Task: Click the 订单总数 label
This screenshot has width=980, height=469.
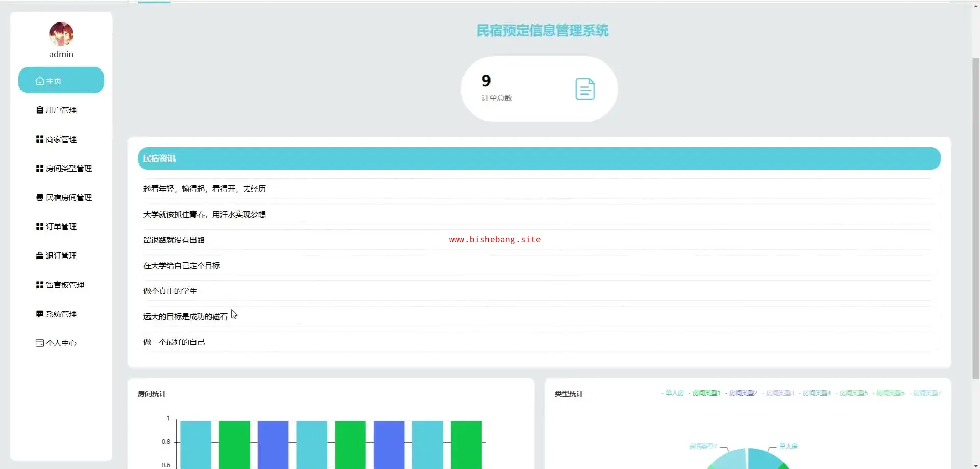Action: [497, 98]
